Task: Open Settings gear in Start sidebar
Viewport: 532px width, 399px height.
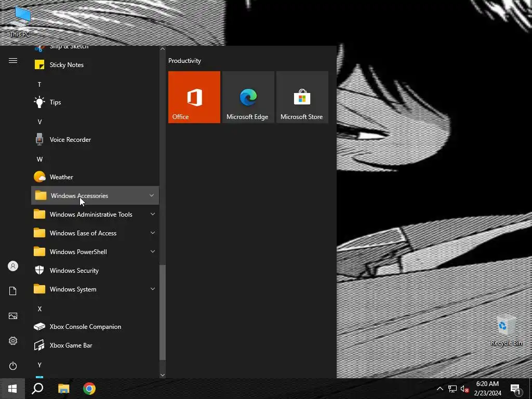Action: pyautogui.click(x=13, y=341)
